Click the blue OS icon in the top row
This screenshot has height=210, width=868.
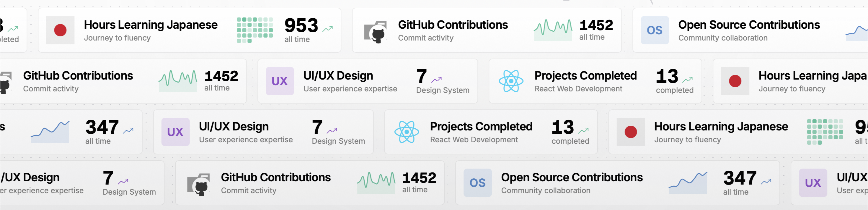pyautogui.click(x=655, y=30)
